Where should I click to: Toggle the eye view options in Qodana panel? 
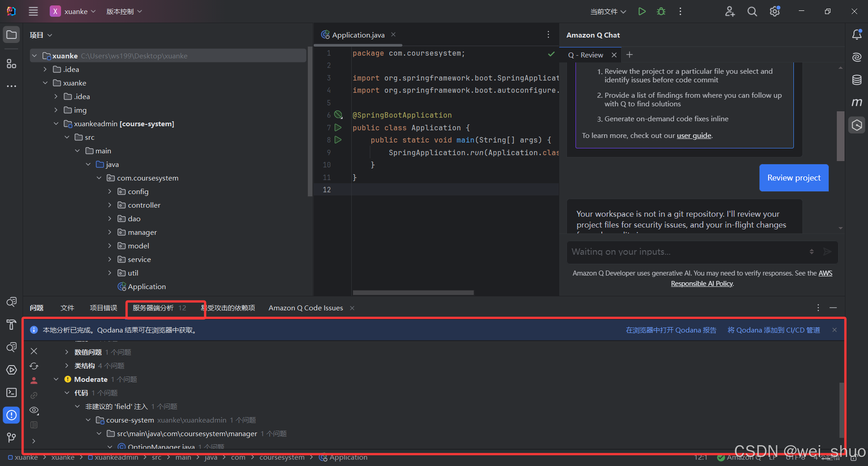(x=34, y=410)
